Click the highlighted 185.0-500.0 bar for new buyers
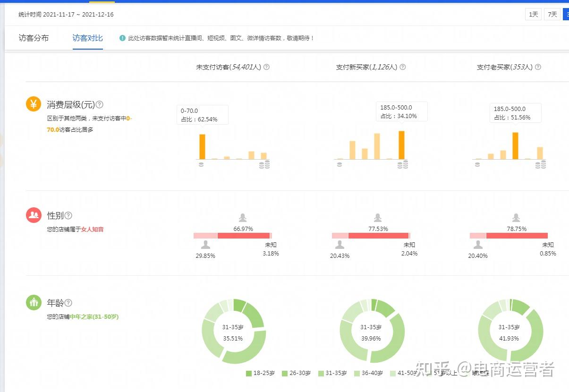The width and height of the screenshot is (569, 392). [402, 145]
